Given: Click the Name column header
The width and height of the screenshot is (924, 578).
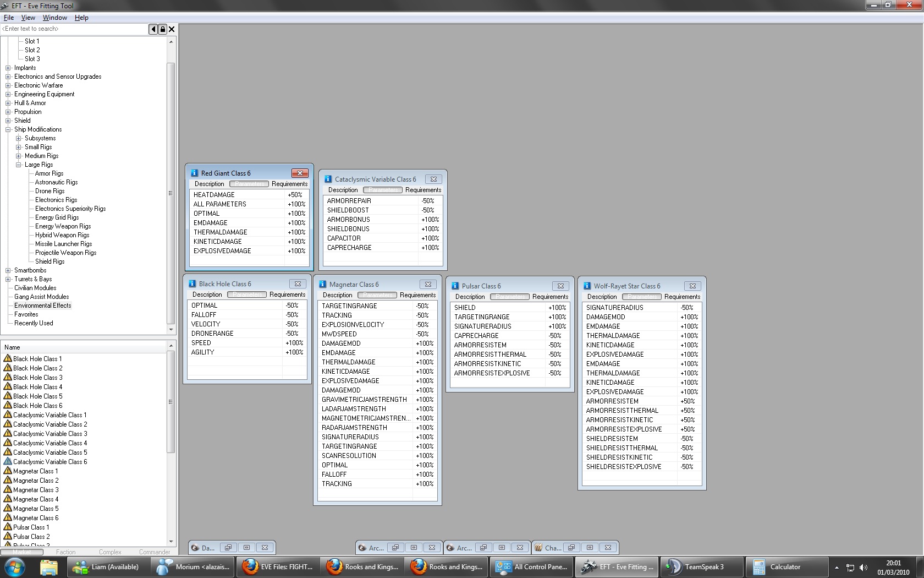Looking at the screenshot, I should (84, 347).
